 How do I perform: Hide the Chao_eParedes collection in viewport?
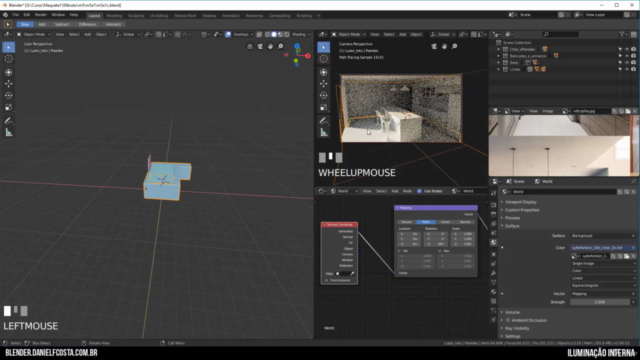tap(627, 49)
